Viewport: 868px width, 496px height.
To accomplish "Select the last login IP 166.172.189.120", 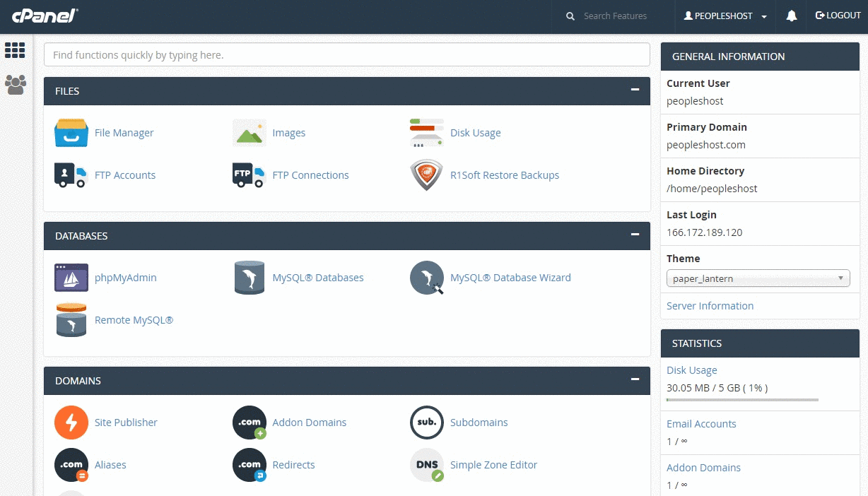I will (705, 232).
